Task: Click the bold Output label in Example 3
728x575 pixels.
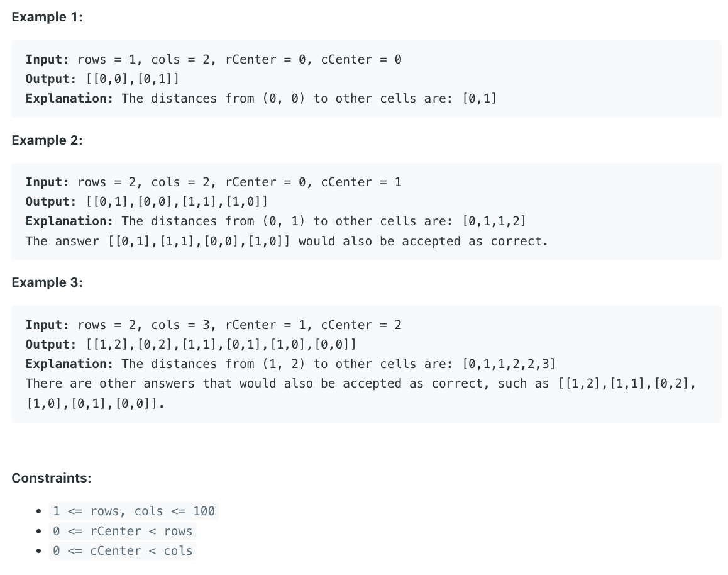Action: click(x=50, y=344)
